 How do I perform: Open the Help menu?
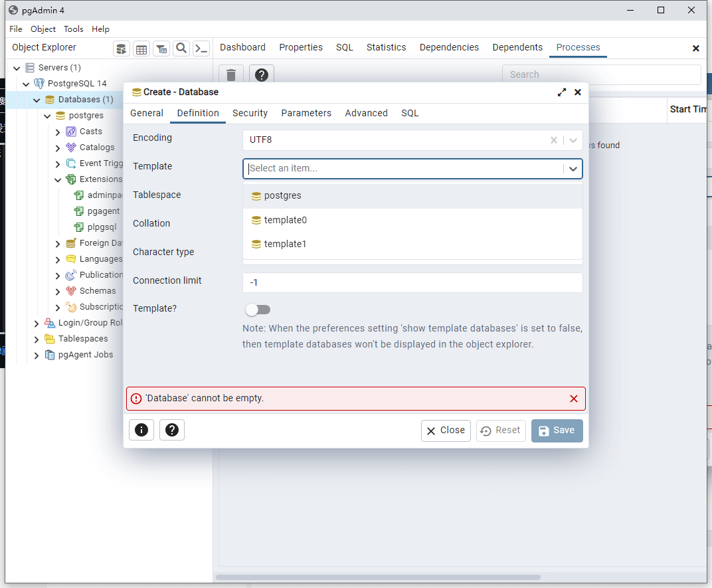click(x=100, y=29)
